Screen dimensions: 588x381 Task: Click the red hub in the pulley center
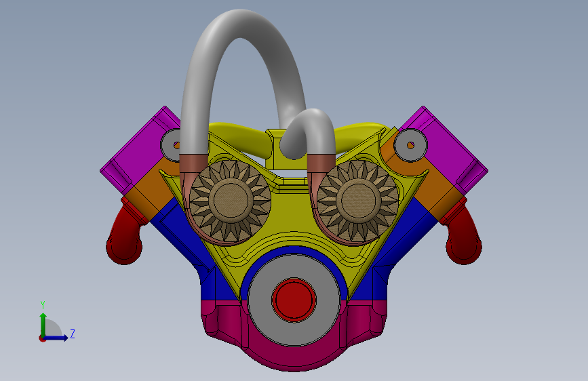[294, 300]
